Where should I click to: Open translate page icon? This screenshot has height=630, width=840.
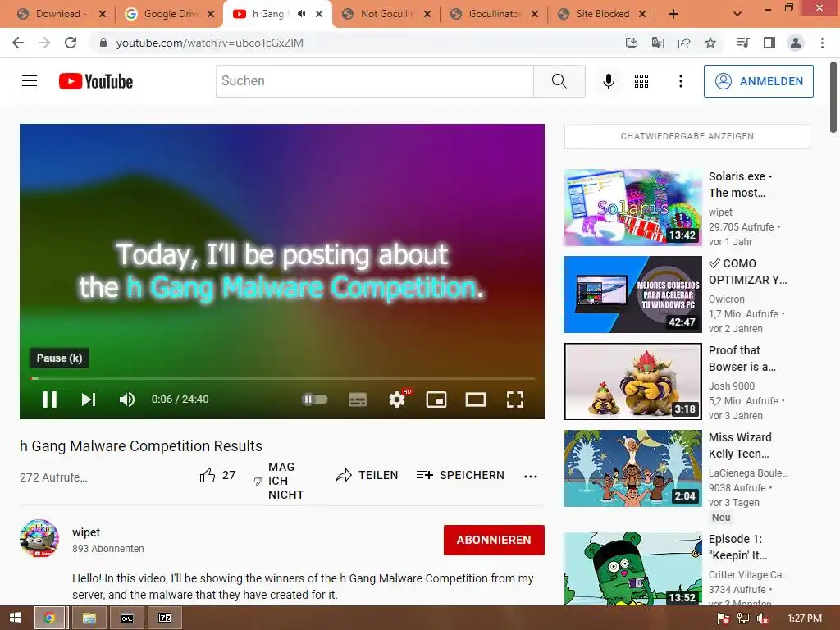[658, 43]
